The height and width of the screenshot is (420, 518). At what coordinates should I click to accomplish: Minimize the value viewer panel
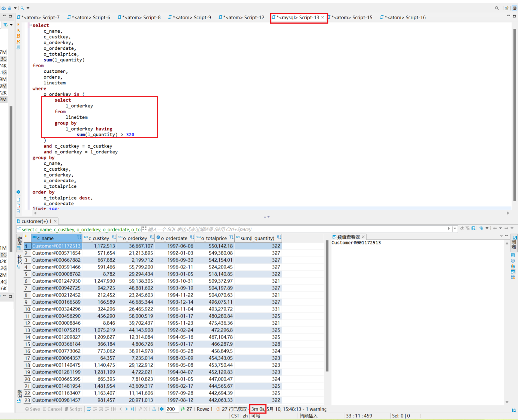(x=506, y=236)
